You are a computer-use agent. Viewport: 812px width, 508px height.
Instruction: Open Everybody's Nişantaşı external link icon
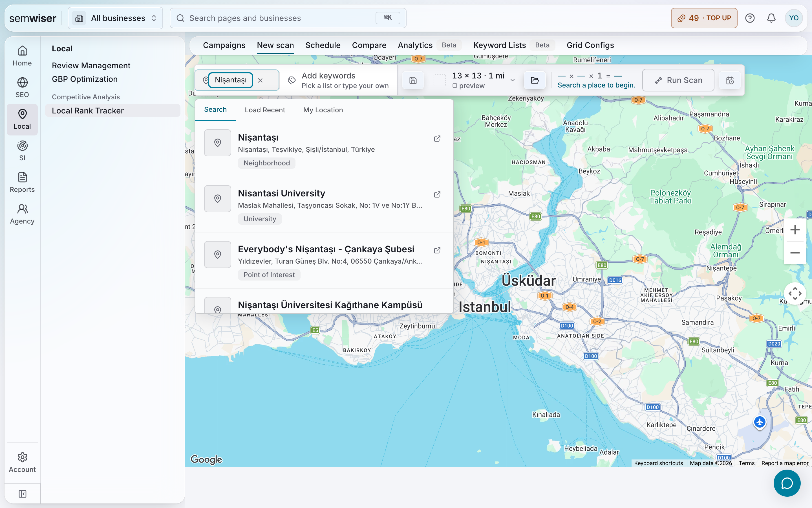(x=437, y=250)
